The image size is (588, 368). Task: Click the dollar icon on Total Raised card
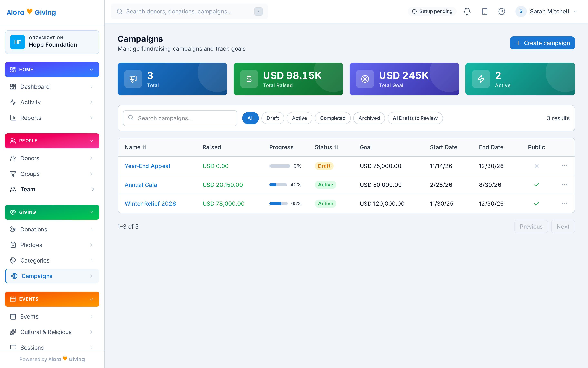pos(249,79)
